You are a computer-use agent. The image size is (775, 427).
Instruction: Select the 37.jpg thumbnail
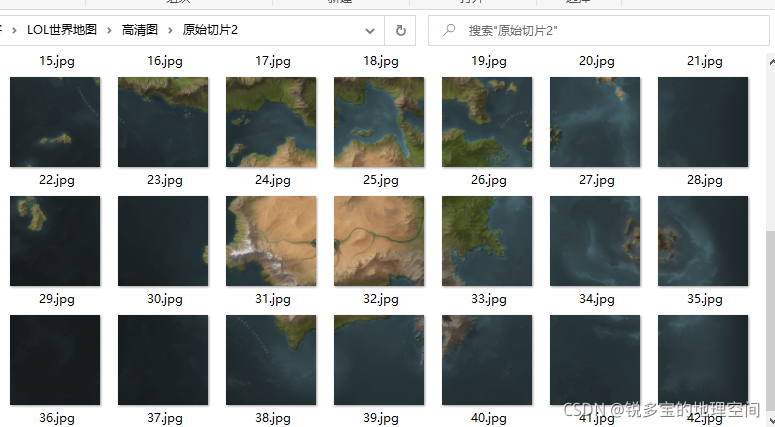coord(163,360)
